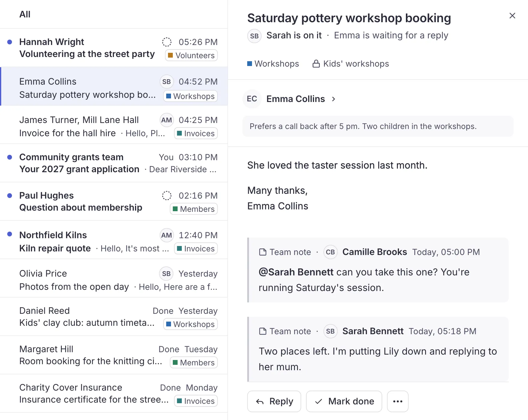Screen dimensions: 528x420
Task: Click Volunteers tag on Hannah Wright row
Action: pyautogui.click(x=191, y=55)
